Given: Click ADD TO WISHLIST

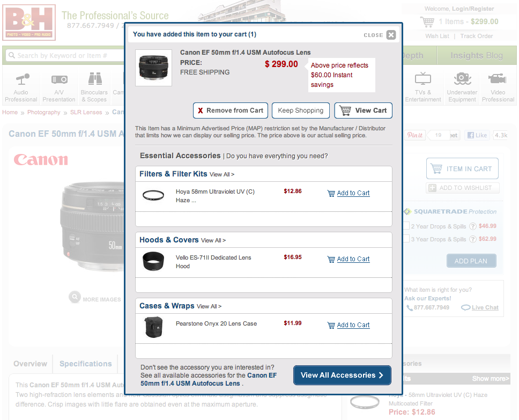Looking at the screenshot, I should (462, 188).
